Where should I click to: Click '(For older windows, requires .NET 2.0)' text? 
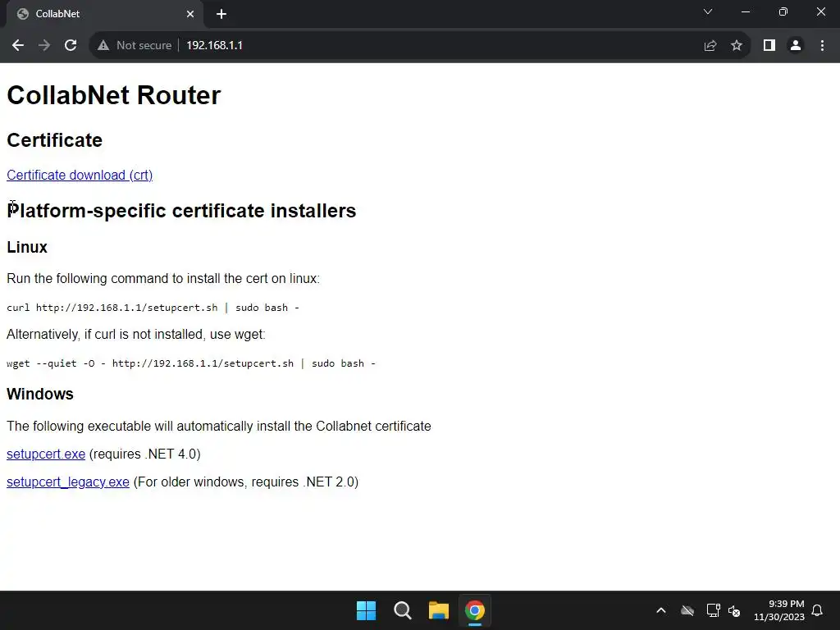coord(246,482)
